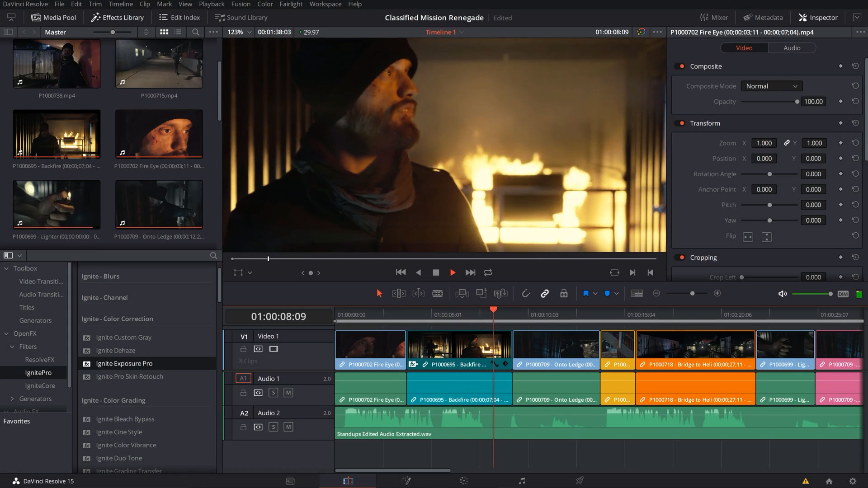Switch to Trim edit mode
868x488 pixels.
(x=399, y=293)
